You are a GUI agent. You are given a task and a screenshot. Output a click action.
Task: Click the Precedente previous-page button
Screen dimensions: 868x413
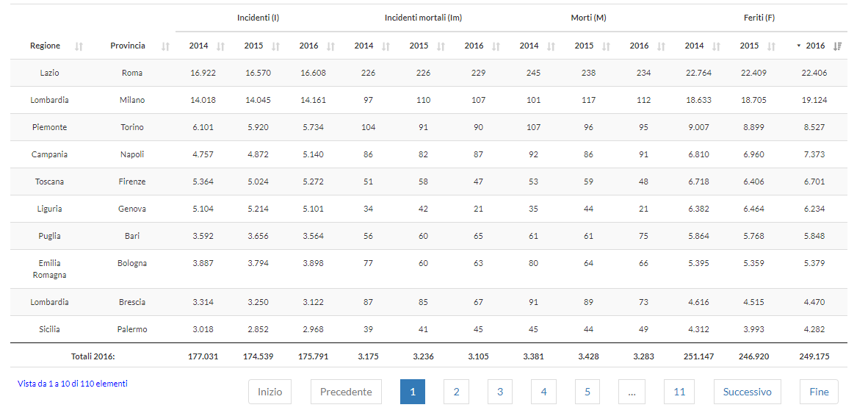point(346,392)
